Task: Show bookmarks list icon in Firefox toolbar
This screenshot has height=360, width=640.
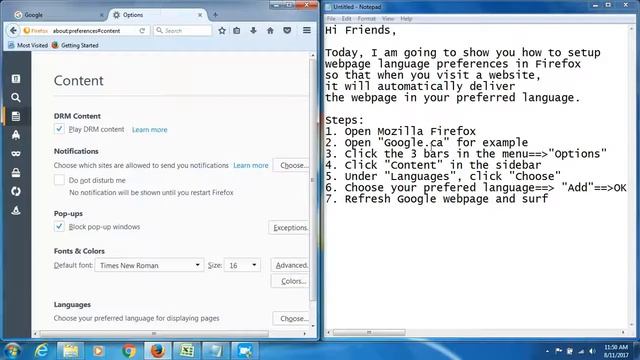Action: (237, 31)
